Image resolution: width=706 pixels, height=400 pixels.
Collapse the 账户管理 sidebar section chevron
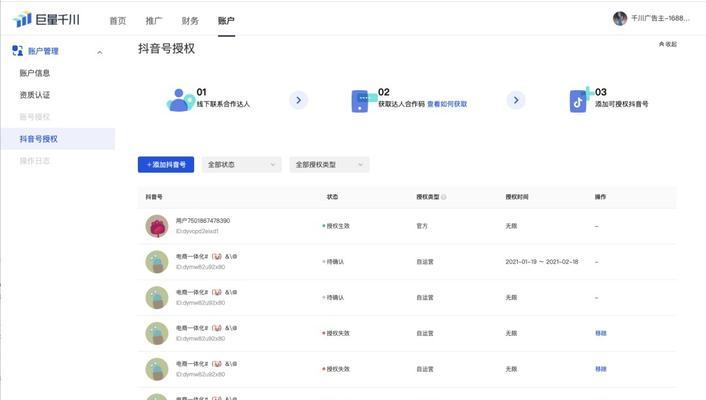100,52
